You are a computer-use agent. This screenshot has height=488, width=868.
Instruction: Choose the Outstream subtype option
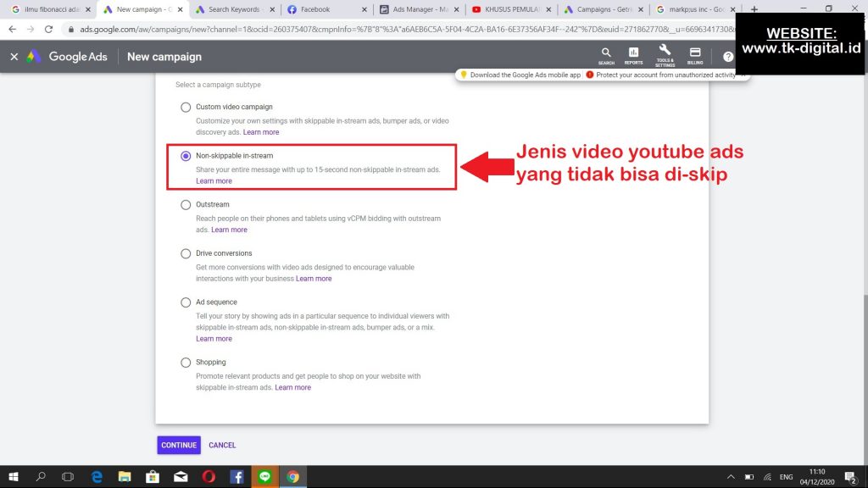point(186,205)
